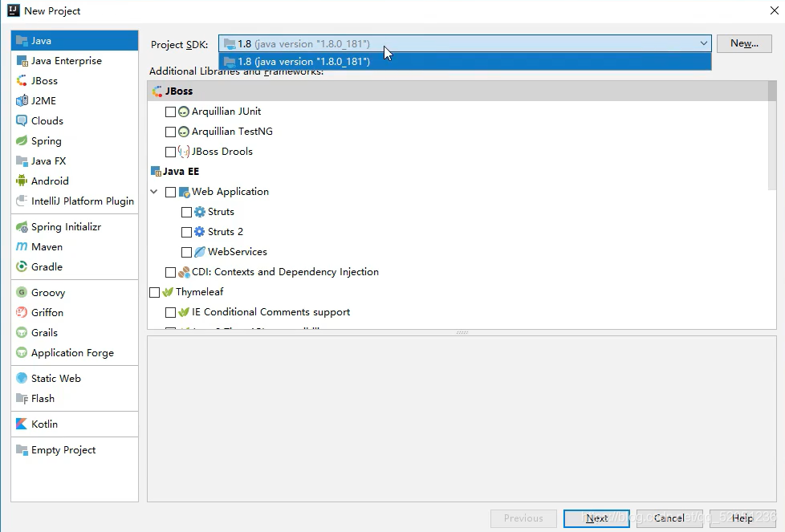Choose the Java Enterprise icon
The image size is (785, 532).
(22, 60)
